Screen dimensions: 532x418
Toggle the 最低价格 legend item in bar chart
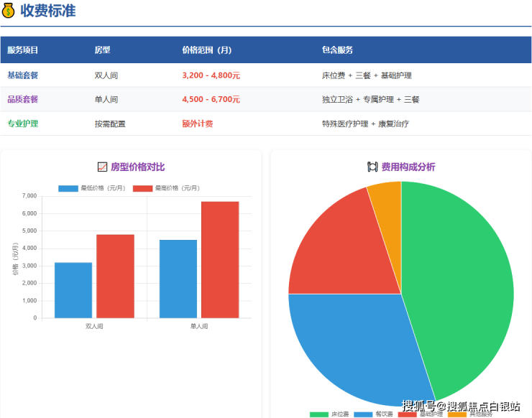(x=91, y=188)
